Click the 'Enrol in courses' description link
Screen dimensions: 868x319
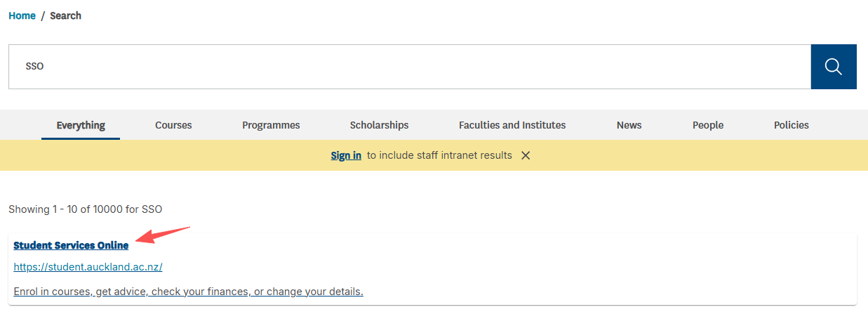pos(188,292)
